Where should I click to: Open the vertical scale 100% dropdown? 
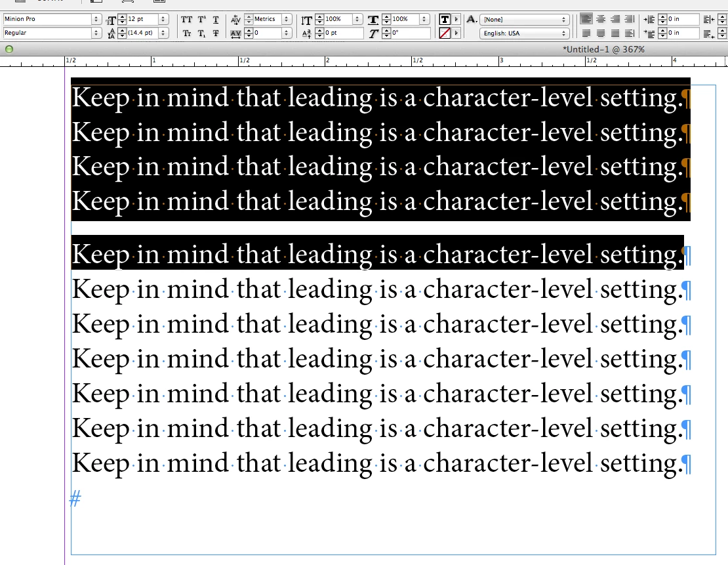(357, 19)
